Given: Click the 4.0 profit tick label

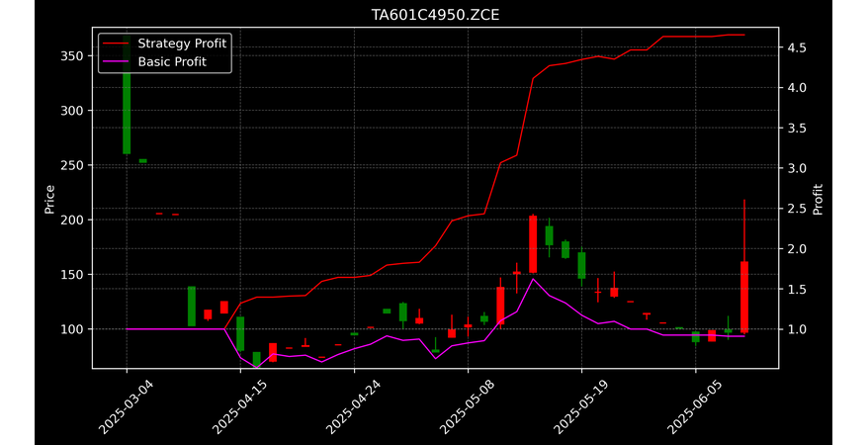Looking at the screenshot, I should point(796,88).
